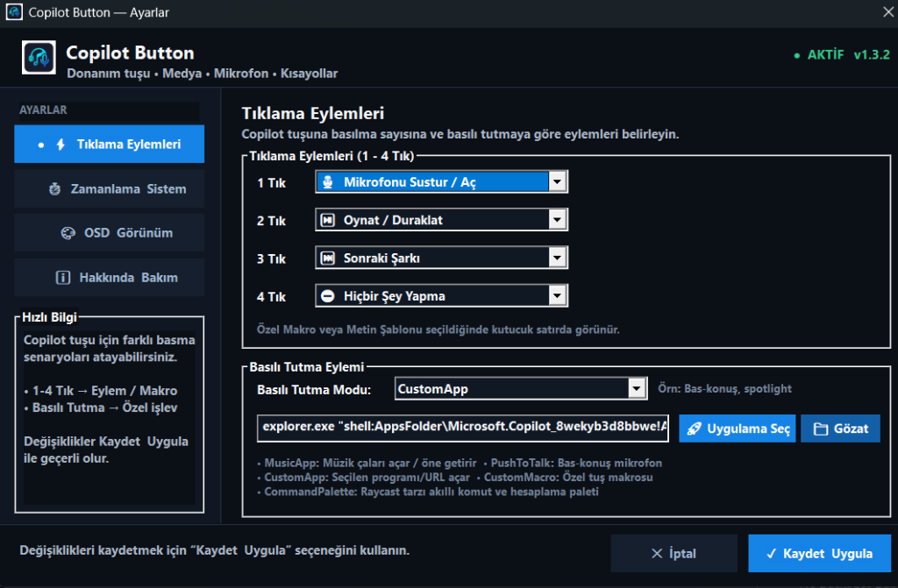The width and height of the screenshot is (898, 588).
Task: Save changes with Kaydet Uygula
Action: click(820, 554)
